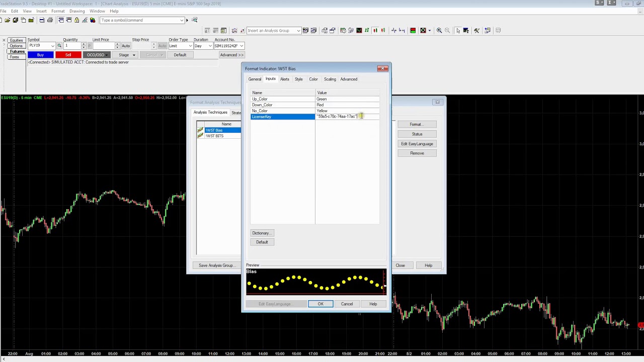Select the Forex tab in order bar
Screen dimensions: 644x362
tap(14, 57)
